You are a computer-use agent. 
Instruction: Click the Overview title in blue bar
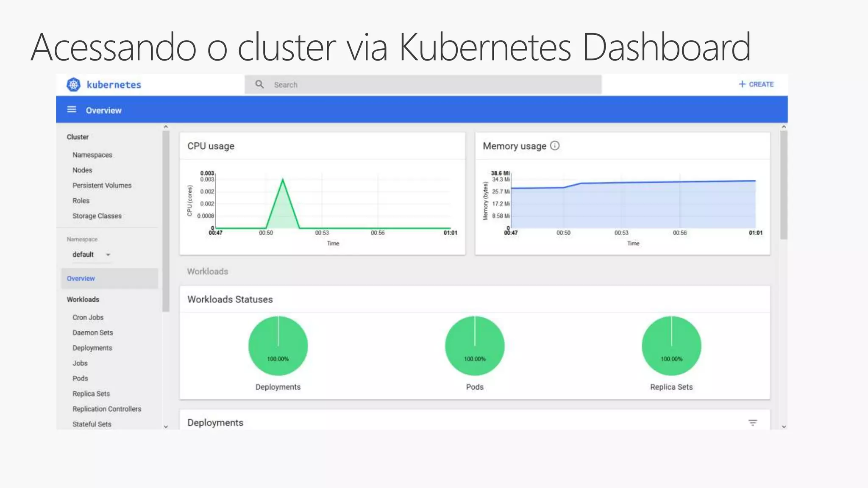(103, 111)
